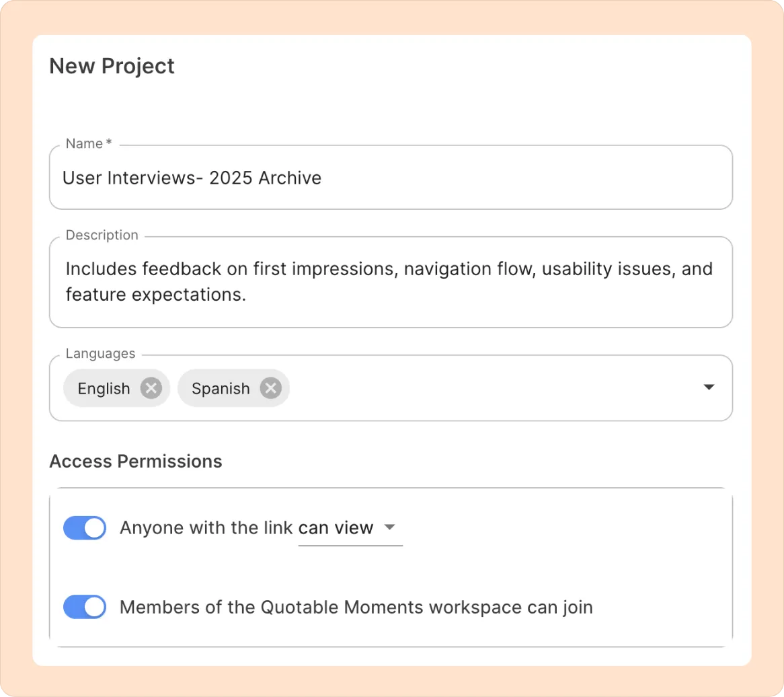784x697 pixels.
Task: Click the "Name" field label
Action: [x=84, y=144]
